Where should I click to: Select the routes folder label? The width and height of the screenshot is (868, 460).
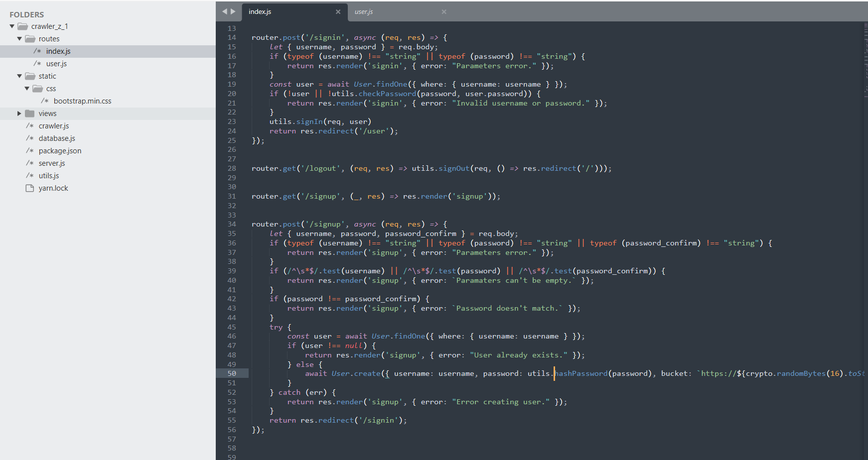[x=49, y=39]
